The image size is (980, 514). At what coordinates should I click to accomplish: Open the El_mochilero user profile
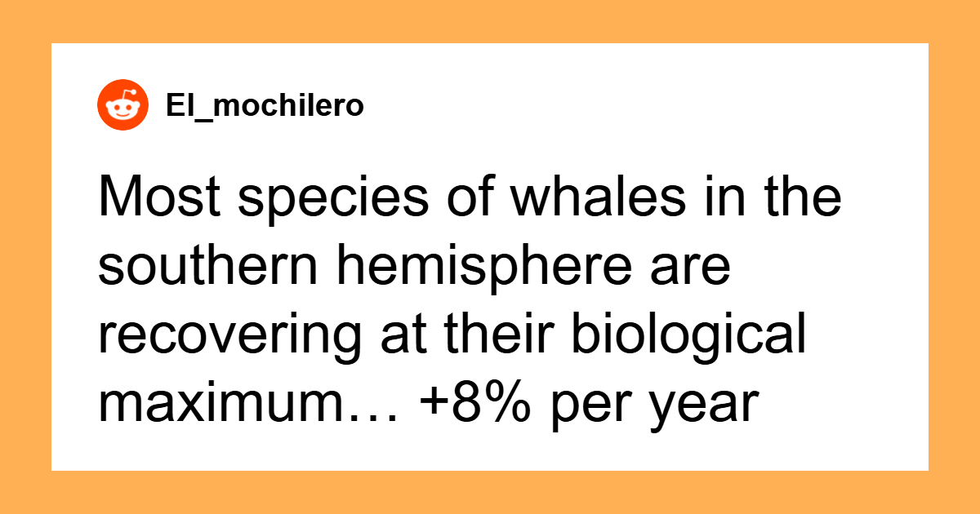(264, 106)
